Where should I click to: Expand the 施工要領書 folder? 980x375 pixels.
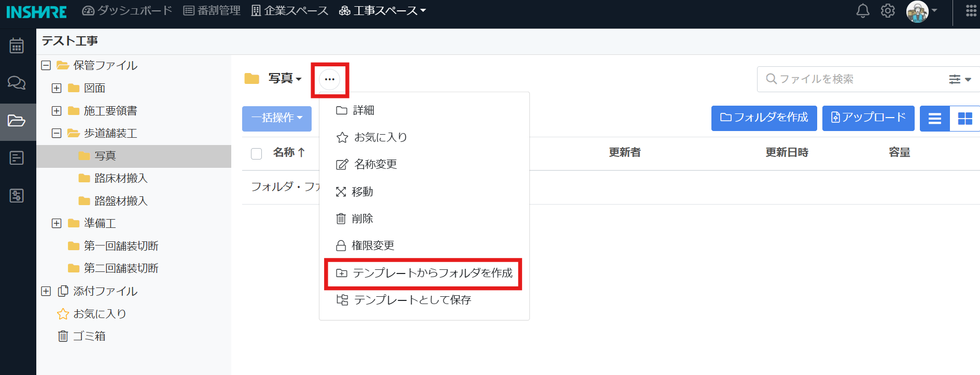pos(57,111)
